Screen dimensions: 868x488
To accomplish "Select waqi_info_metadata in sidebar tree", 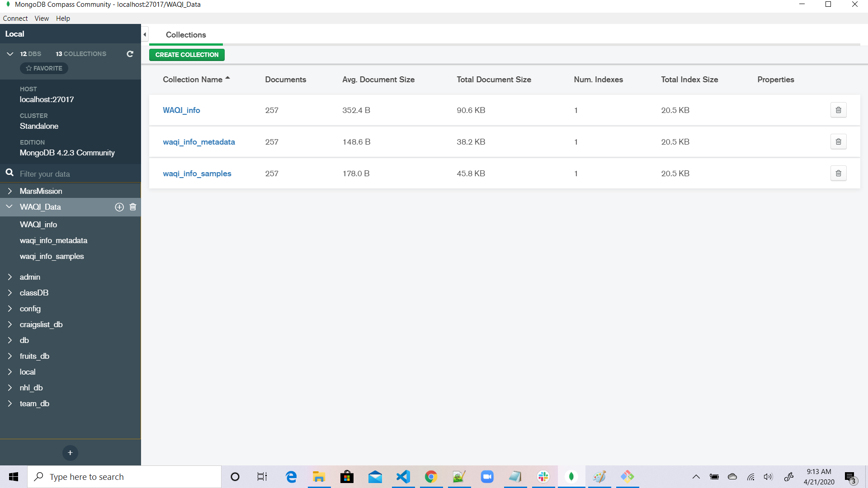I will point(53,240).
